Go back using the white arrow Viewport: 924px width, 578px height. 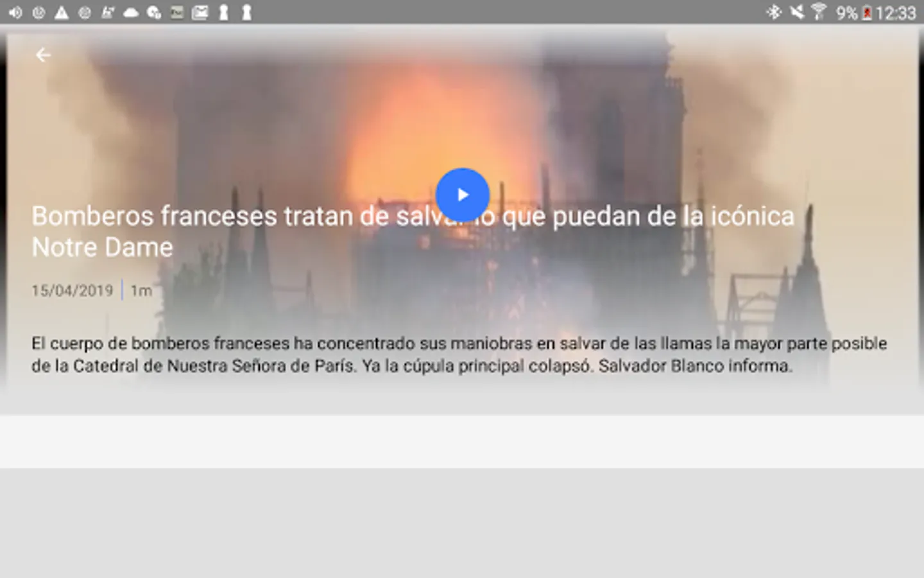43,55
